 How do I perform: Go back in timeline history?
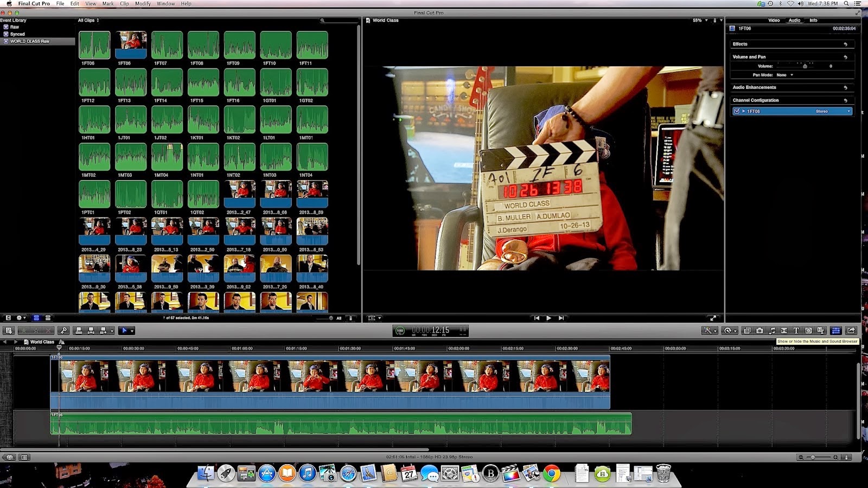5,342
